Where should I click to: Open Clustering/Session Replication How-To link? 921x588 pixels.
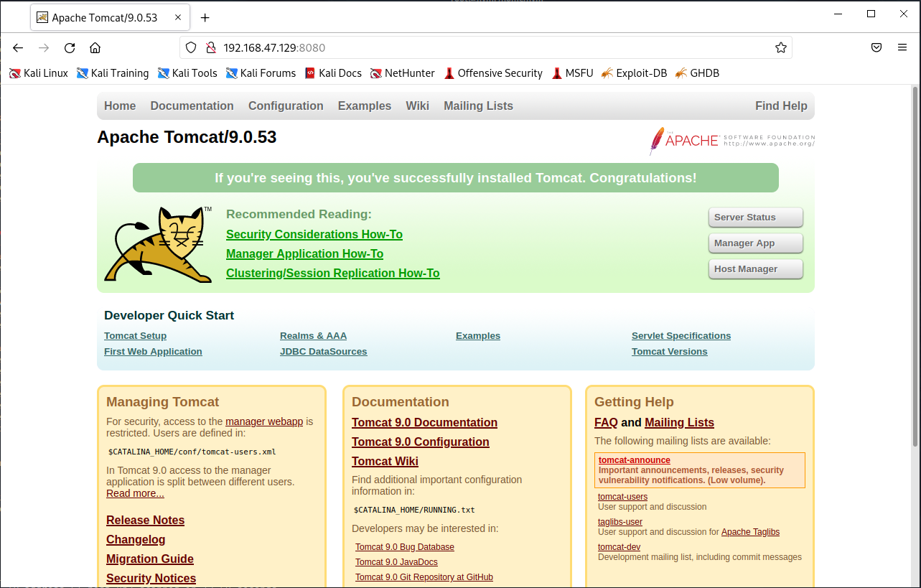332,273
